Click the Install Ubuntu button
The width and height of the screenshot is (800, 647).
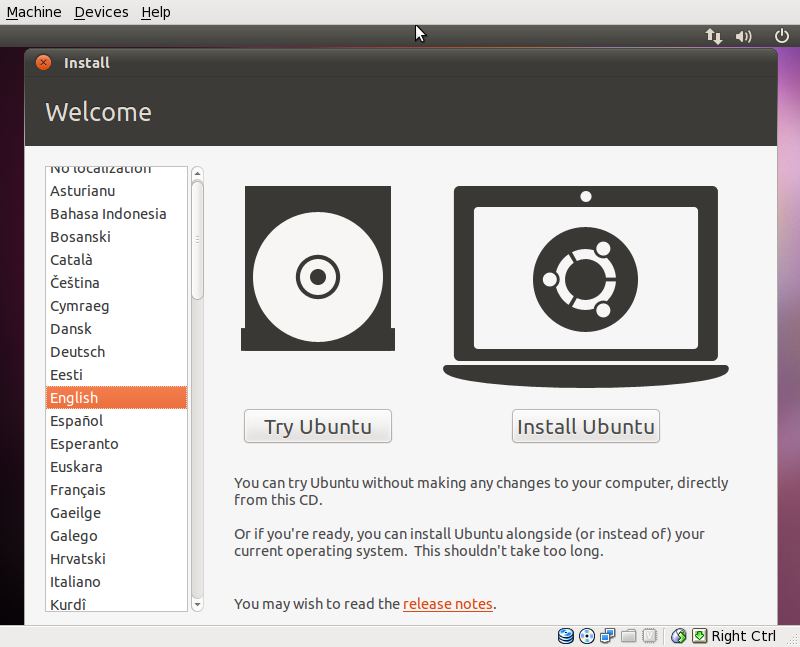586,426
